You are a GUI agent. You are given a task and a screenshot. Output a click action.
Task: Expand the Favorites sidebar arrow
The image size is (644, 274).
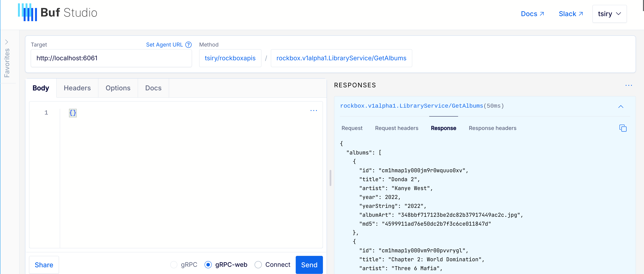pyautogui.click(x=7, y=42)
